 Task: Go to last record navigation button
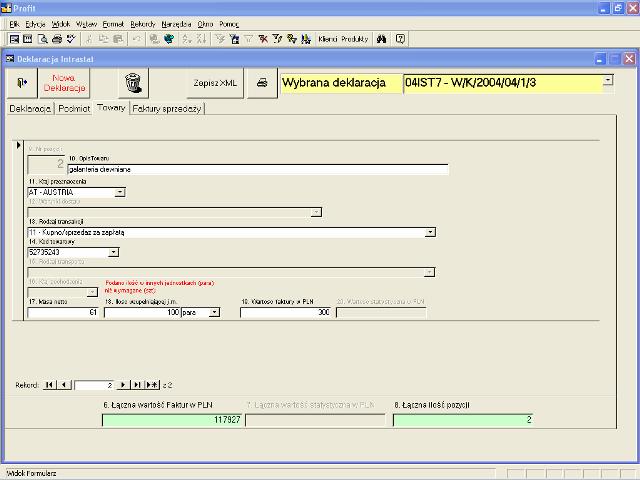137,385
